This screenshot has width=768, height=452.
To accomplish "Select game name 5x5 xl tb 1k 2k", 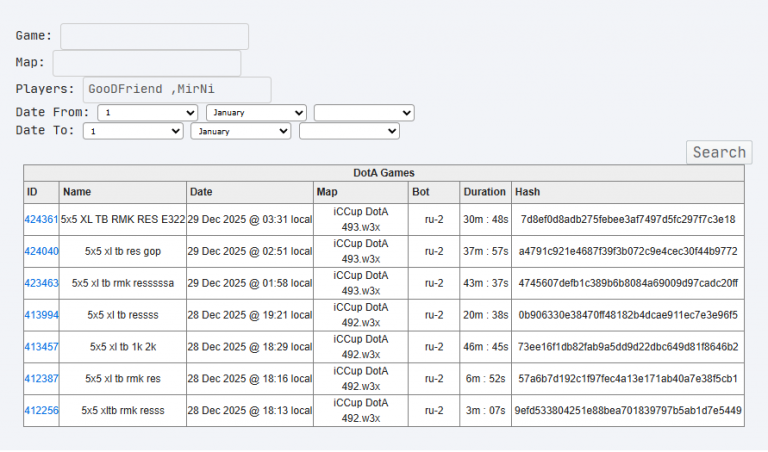I will [x=123, y=347].
